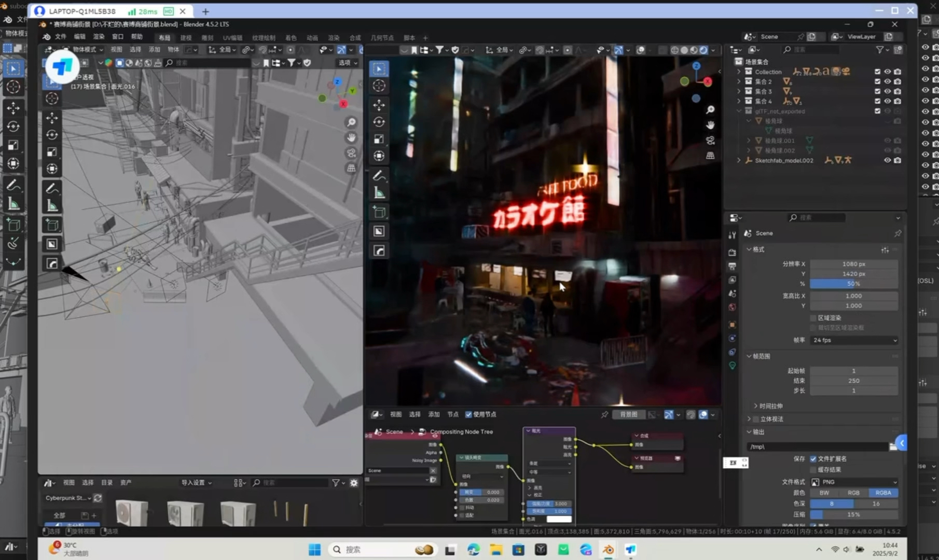This screenshot has height=560, width=939.
Task: Choose the Measure tool in the left 3D viewport
Action: [x=52, y=206]
